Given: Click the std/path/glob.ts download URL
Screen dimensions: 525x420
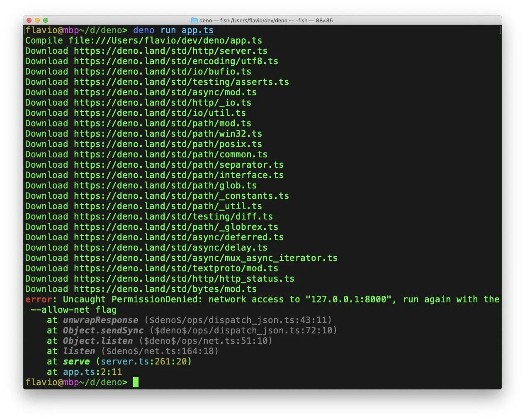Looking at the screenshot, I should [165, 186].
